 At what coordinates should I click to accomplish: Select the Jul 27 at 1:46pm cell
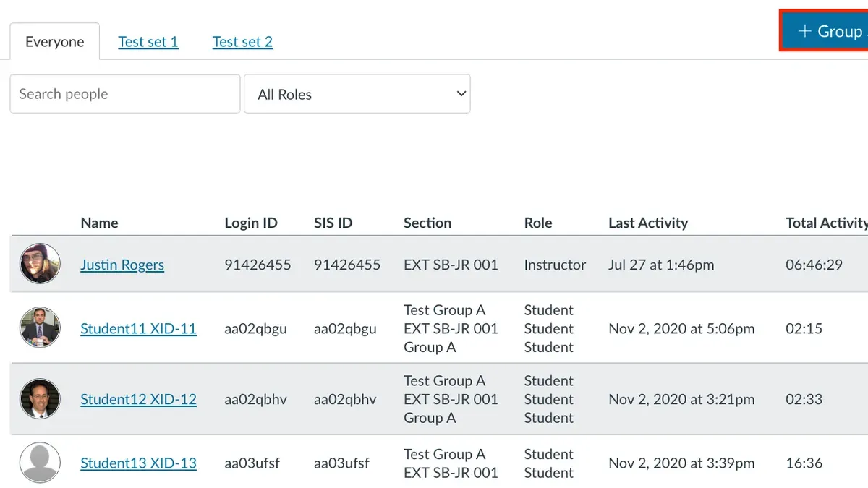(661, 265)
